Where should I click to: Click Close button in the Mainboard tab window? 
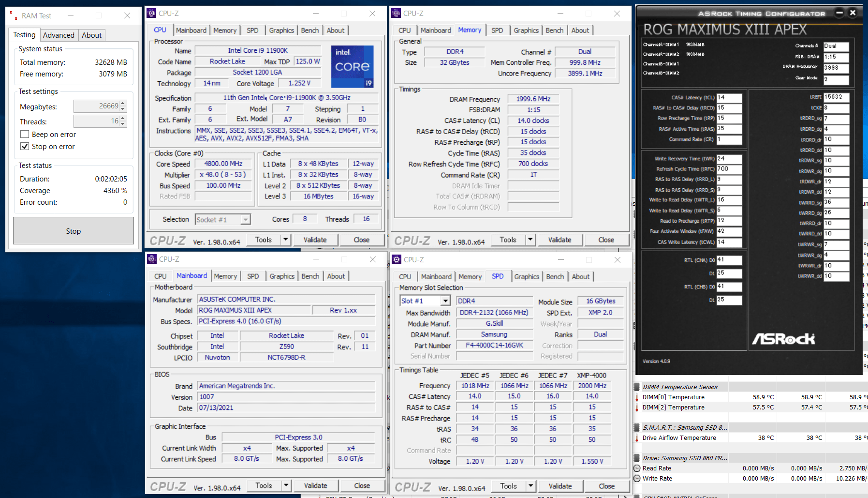[362, 485]
